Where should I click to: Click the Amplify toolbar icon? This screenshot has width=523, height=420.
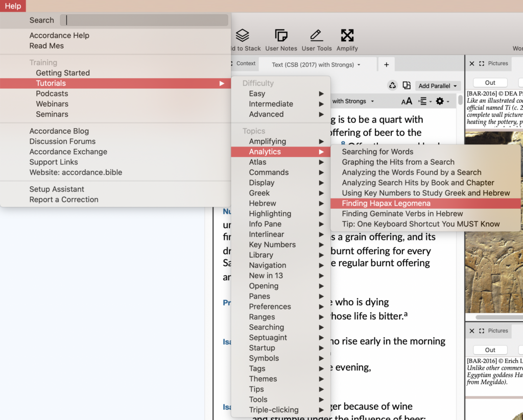[x=347, y=35]
